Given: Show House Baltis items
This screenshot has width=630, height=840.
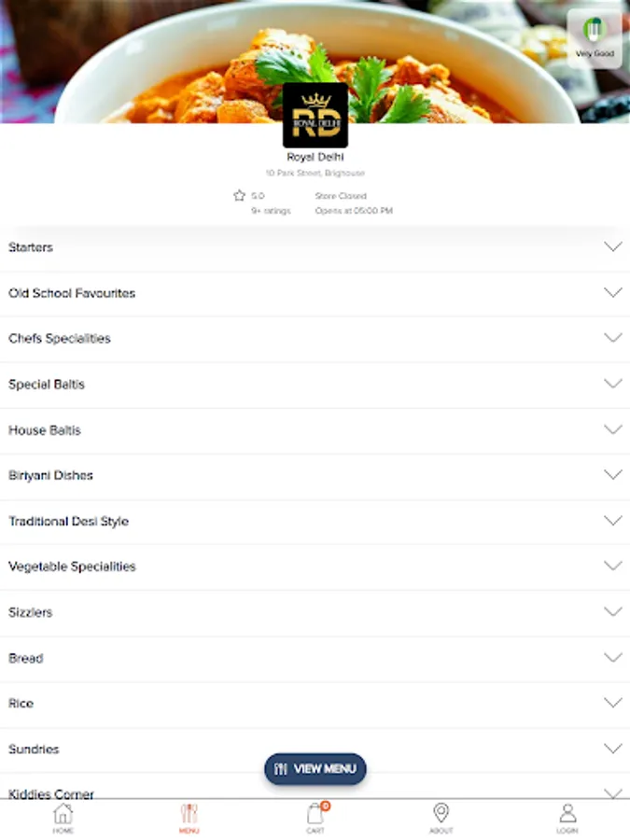Looking at the screenshot, I should [315, 430].
